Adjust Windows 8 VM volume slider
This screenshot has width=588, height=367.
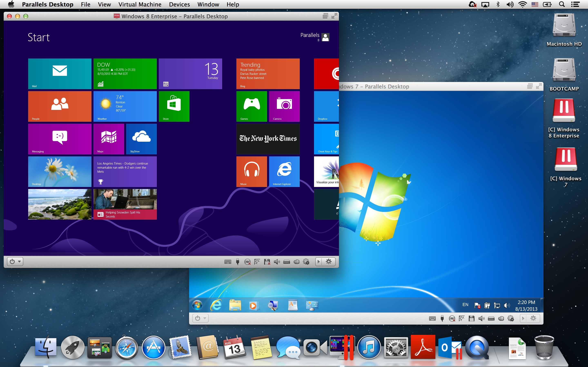pos(276,262)
